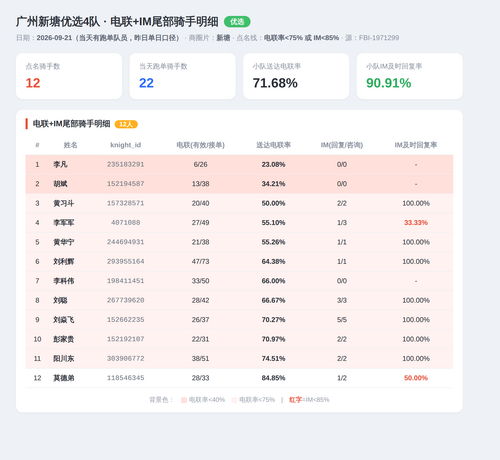This screenshot has width=500, height=460.
Task: Click the 74.51% call rate value
Action: tap(273, 359)
